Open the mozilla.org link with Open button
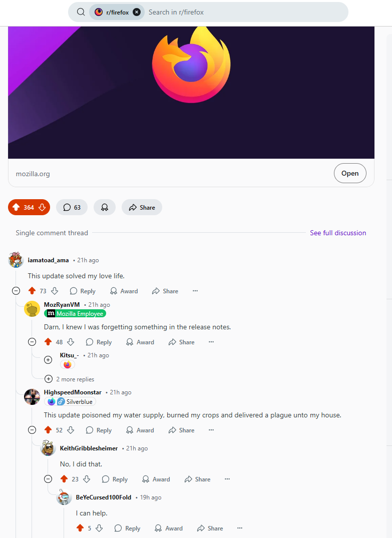This screenshot has width=392, height=538. (350, 173)
